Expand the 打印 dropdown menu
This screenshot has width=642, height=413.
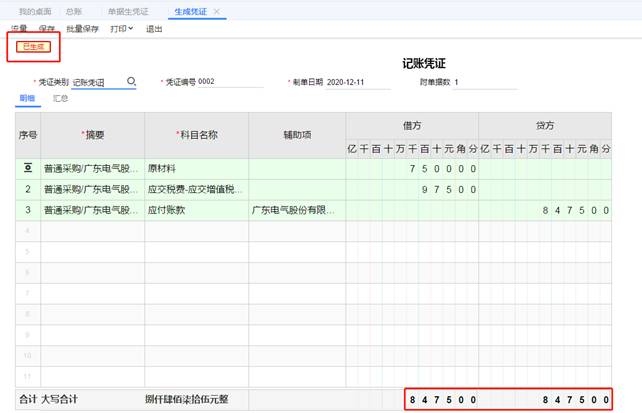coord(121,29)
